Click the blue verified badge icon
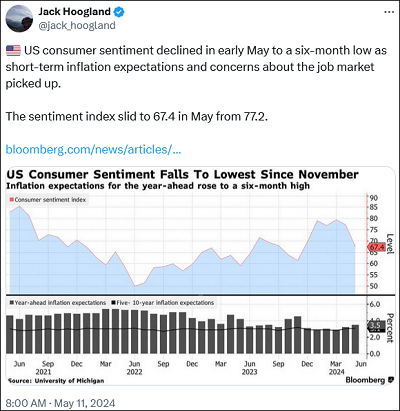Screen dimensions: 400x411 tap(119, 12)
